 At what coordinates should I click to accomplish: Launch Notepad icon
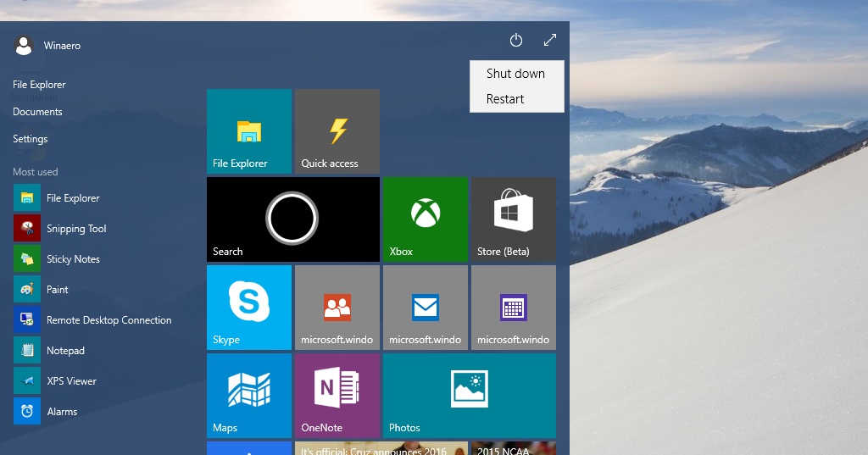tap(27, 350)
